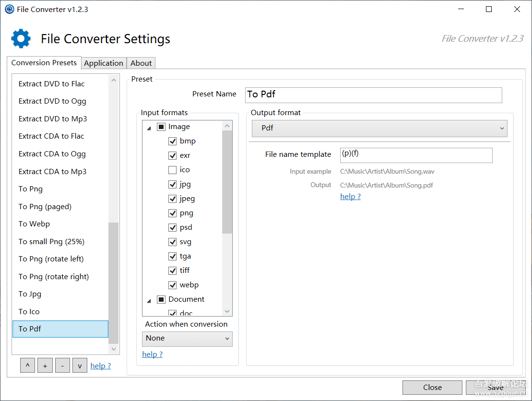
Task: Click File Converter app icon in title bar
Action: [x=9, y=9]
